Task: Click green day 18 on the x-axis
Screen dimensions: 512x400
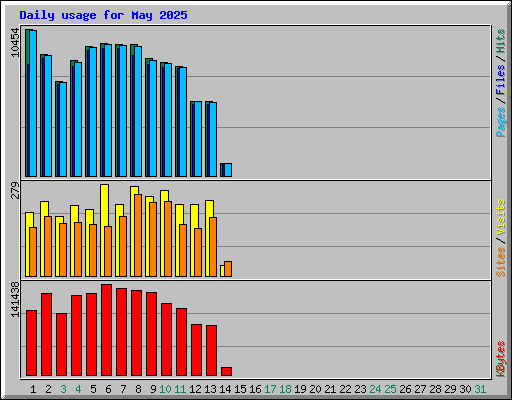Action: (x=285, y=389)
